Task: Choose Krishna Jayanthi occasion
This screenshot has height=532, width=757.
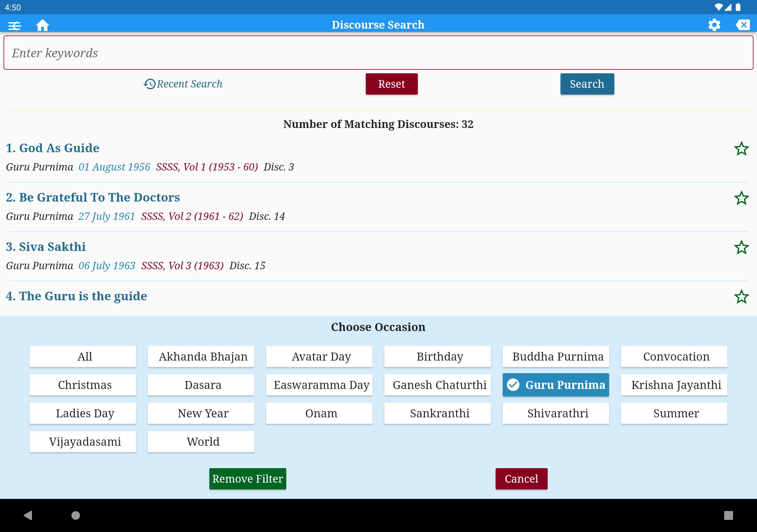Action: click(x=674, y=385)
